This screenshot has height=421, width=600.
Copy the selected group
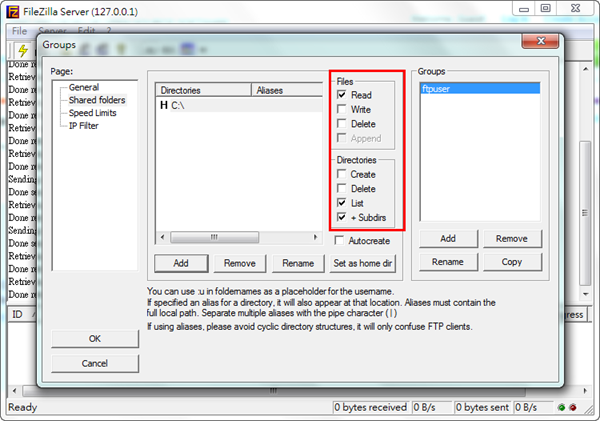[512, 262]
